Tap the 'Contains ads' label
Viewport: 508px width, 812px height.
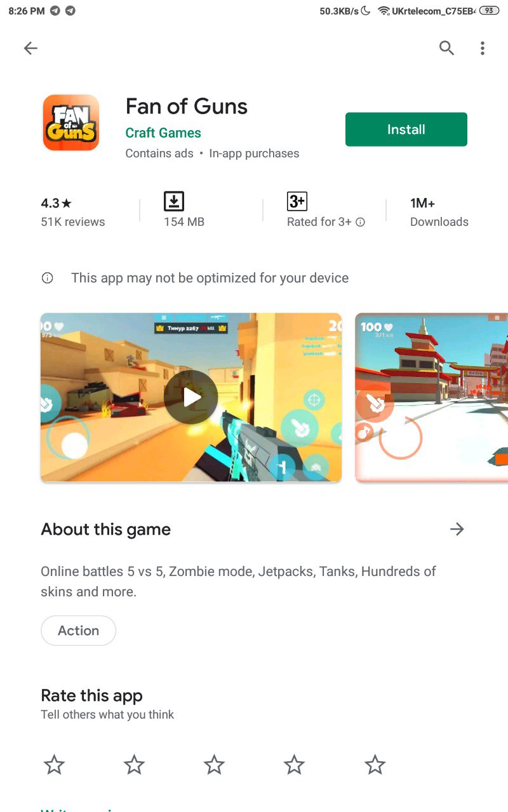click(x=159, y=154)
